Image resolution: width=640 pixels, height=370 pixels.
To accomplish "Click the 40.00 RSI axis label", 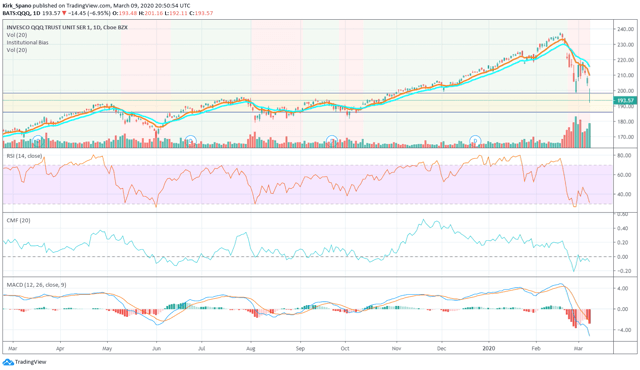I will coord(624,195).
